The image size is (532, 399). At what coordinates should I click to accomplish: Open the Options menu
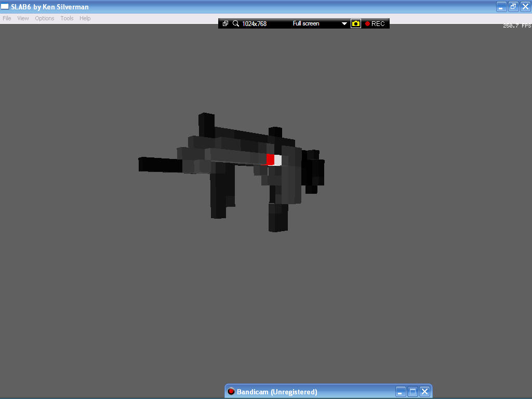[45, 18]
